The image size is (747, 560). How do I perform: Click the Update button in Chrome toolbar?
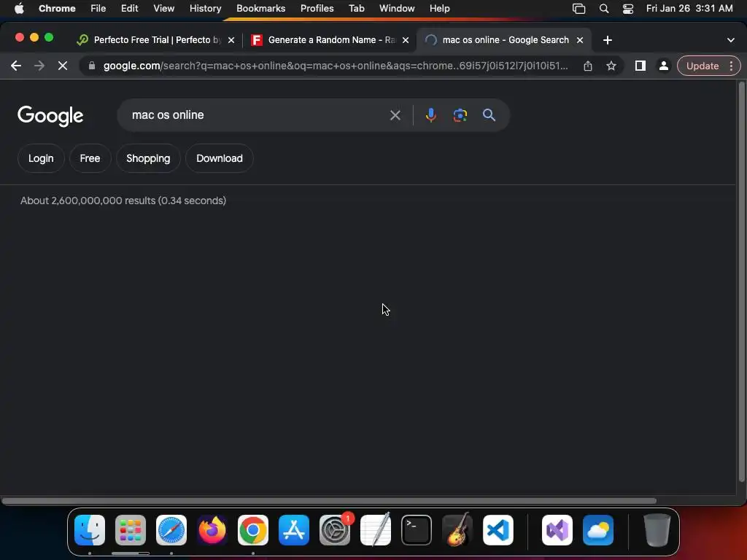[703, 66]
